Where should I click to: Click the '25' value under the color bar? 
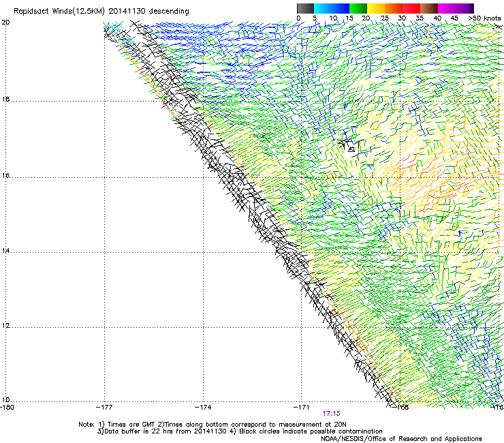(385, 18)
